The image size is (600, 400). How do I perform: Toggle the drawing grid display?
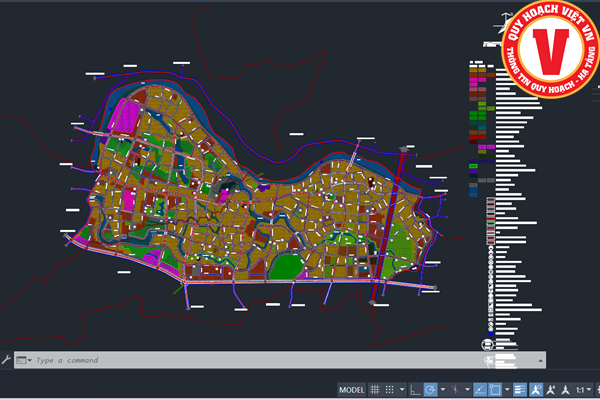[375, 390]
